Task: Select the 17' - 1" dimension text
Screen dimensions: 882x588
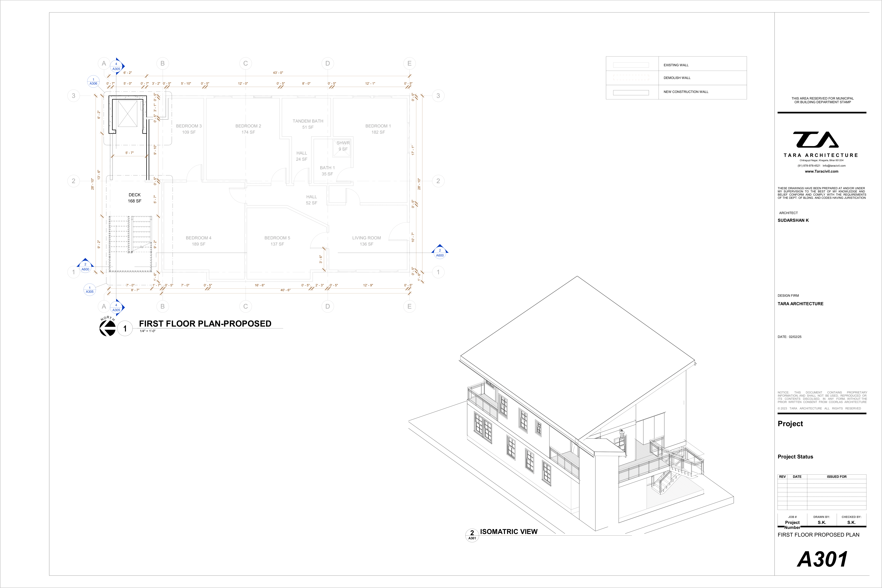Action: click(413, 150)
